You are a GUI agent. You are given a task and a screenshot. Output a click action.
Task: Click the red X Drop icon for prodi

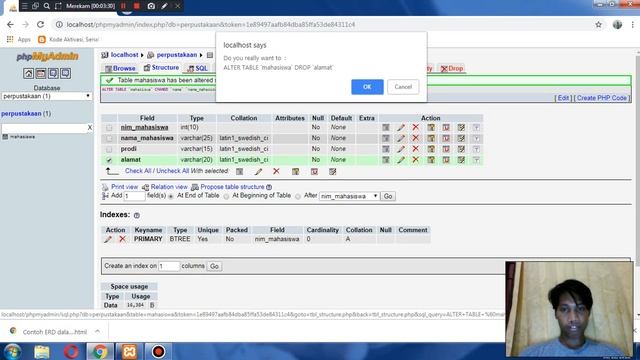point(416,149)
